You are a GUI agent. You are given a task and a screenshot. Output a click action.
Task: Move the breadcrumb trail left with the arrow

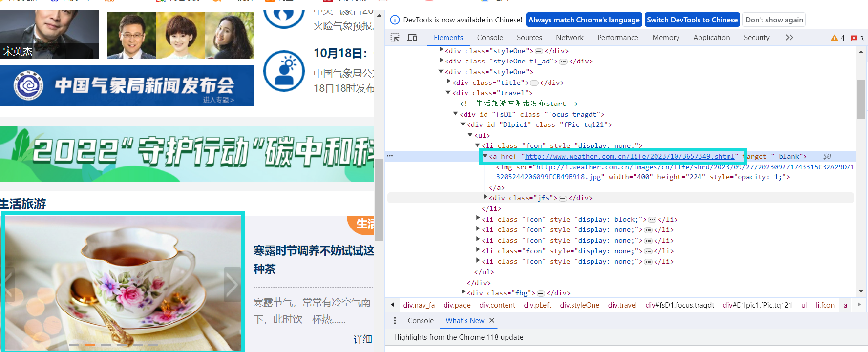(393, 305)
